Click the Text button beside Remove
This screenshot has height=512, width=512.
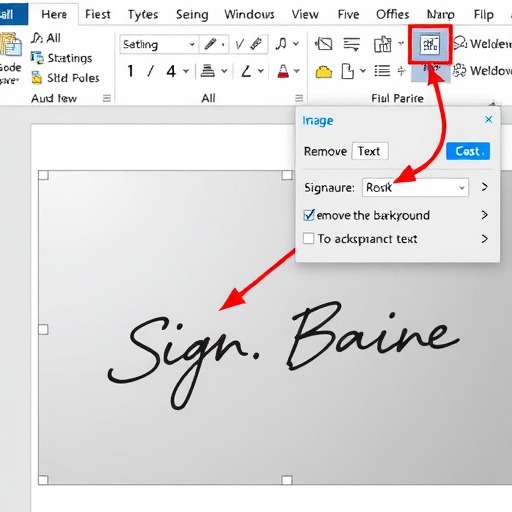370,151
